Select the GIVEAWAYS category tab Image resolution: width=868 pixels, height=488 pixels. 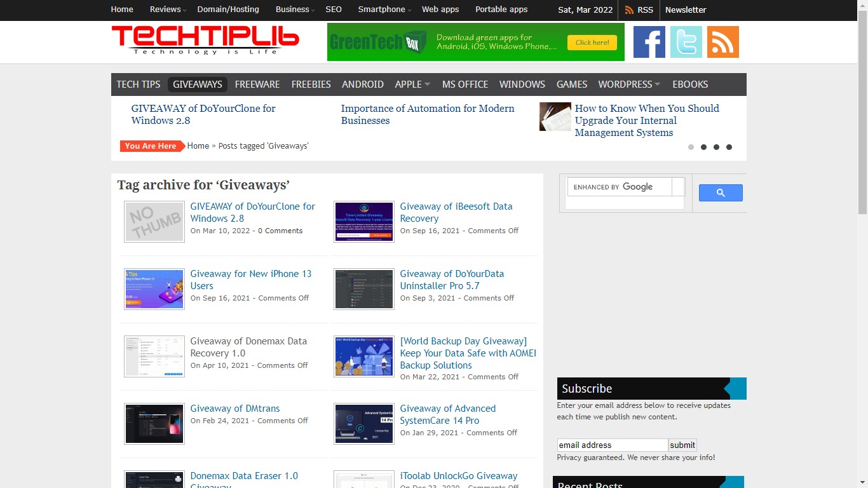(x=198, y=84)
